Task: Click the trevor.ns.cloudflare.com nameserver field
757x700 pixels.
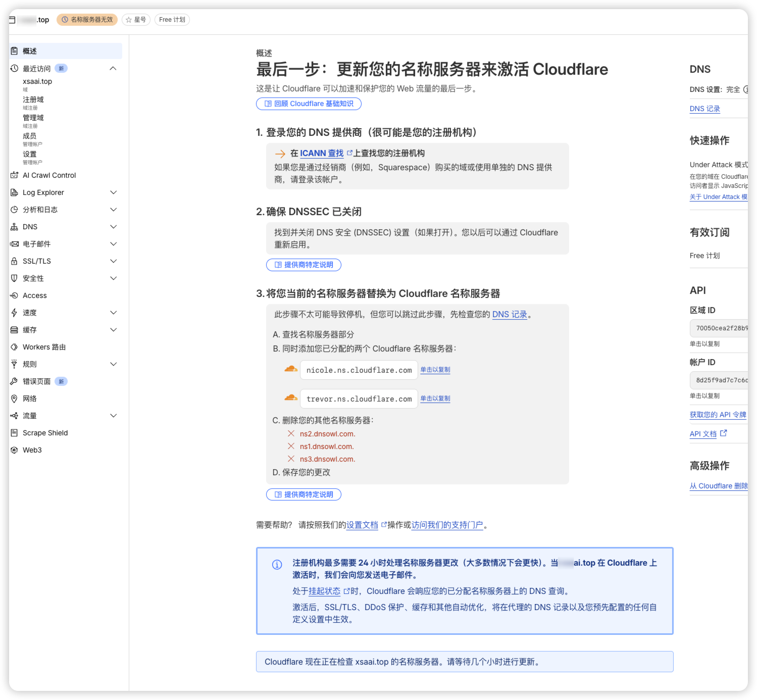Action: pyautogui.click(x=359, y=399)
